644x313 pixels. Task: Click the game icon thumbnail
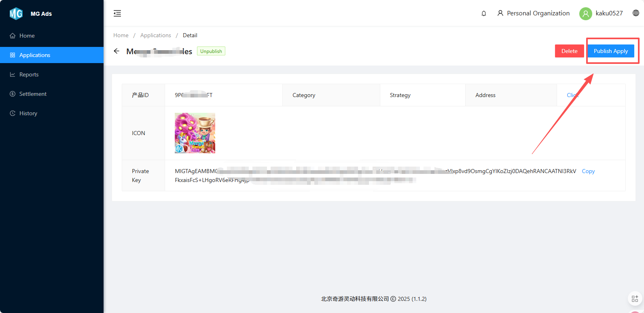(x=195, y=133)
